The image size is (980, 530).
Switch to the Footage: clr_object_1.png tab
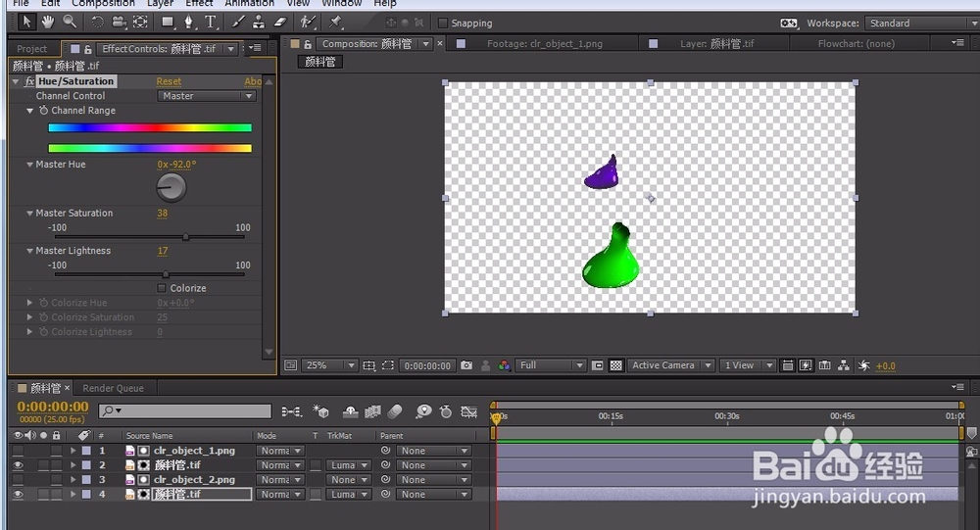(x=544, y=44)
